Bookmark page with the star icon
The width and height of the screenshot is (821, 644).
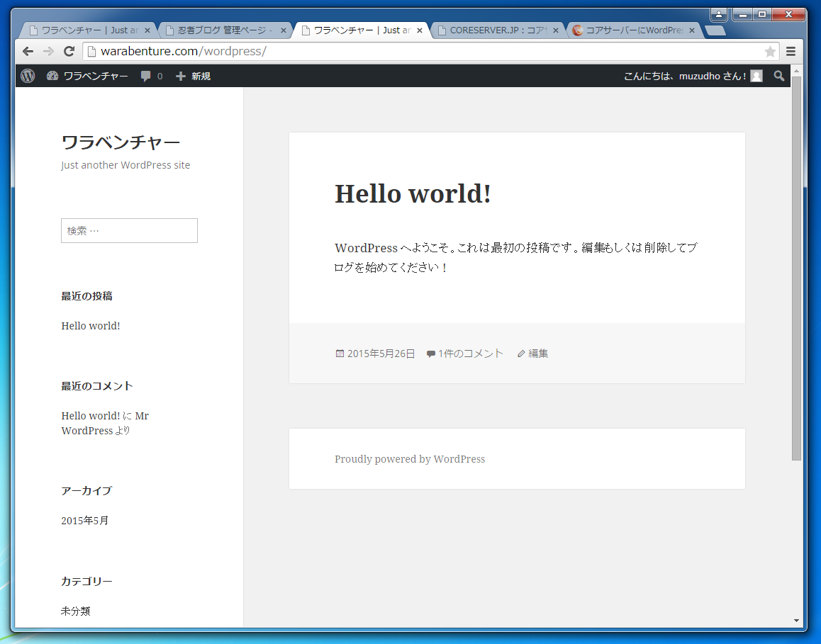pyautogui.click(x=770, y=51)
